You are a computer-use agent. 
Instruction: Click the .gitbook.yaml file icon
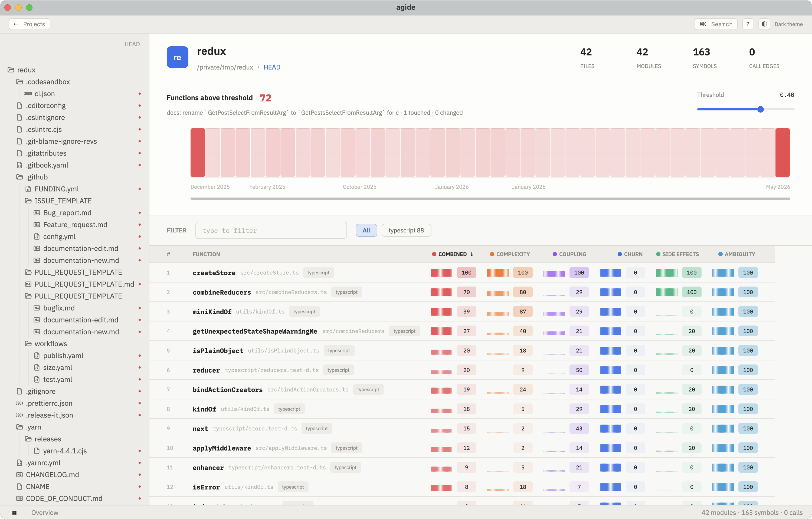click(x=19, y=165)
